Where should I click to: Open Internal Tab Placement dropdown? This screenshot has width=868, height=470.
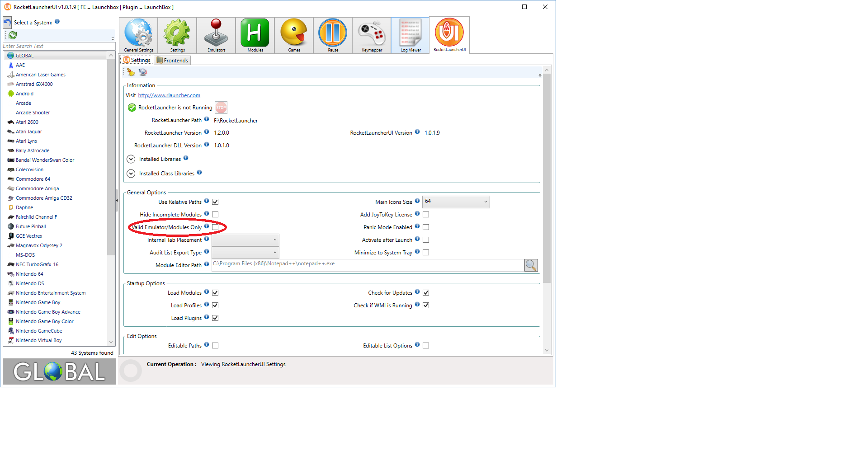(x=245, y=240)
